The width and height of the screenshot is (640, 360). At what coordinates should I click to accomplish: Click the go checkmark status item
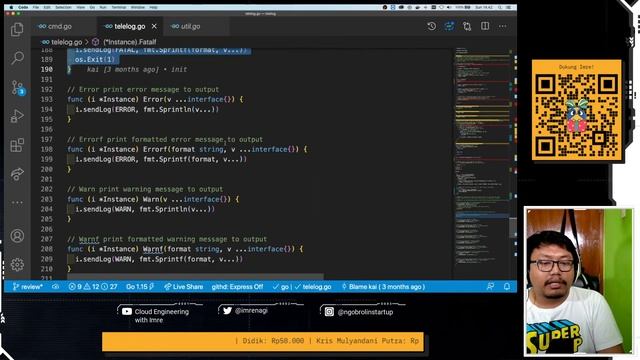click(x=281, y=287)
